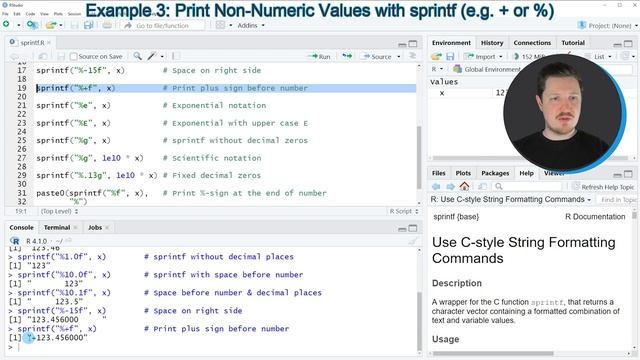The width and height of the screenshot is (640, 360).
Task: Click the Help pane forward arrow
Action: click(450, 187)
